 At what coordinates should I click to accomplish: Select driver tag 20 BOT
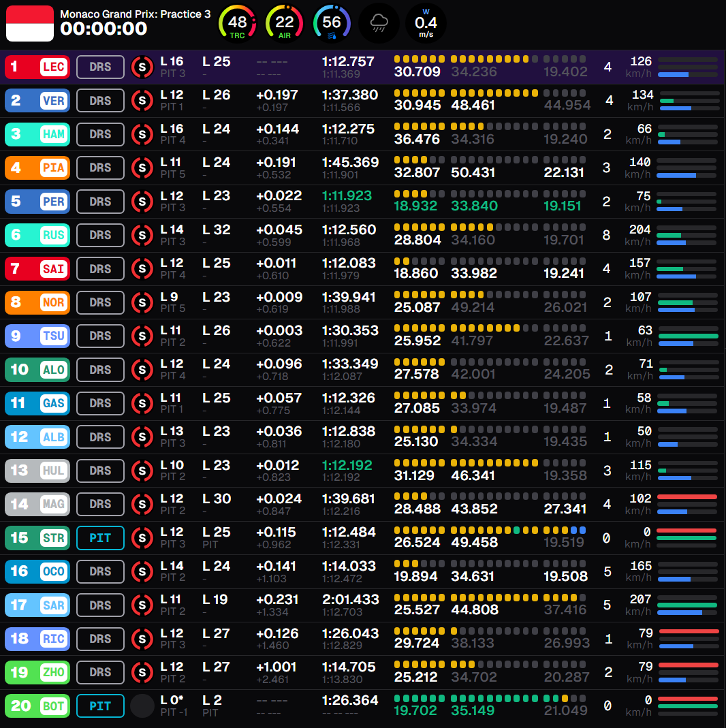(37, 706)
